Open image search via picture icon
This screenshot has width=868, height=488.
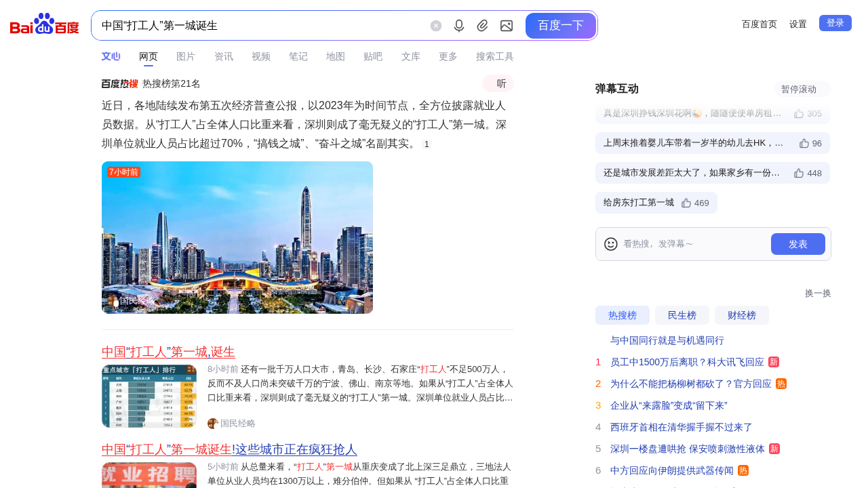[x=507, y=26]
